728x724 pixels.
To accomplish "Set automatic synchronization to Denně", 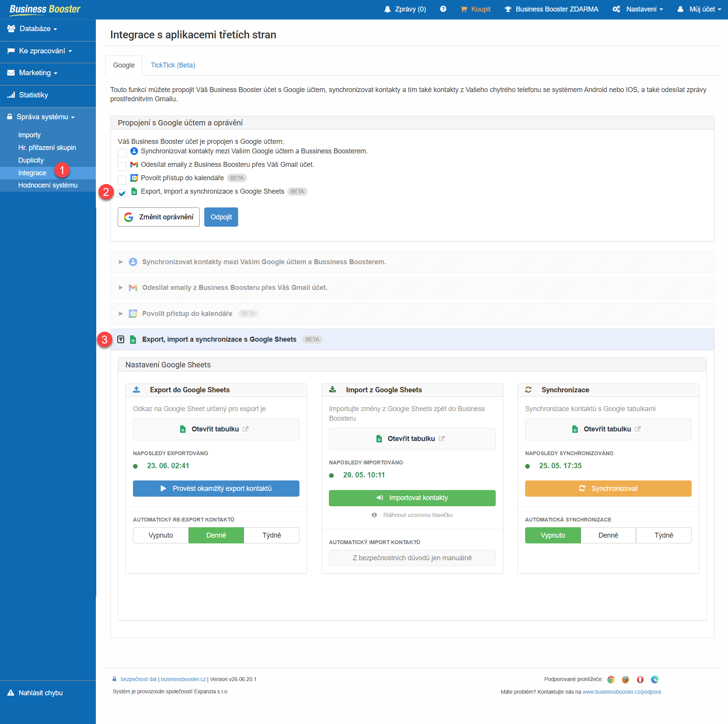I will click(x=608, y=535).
